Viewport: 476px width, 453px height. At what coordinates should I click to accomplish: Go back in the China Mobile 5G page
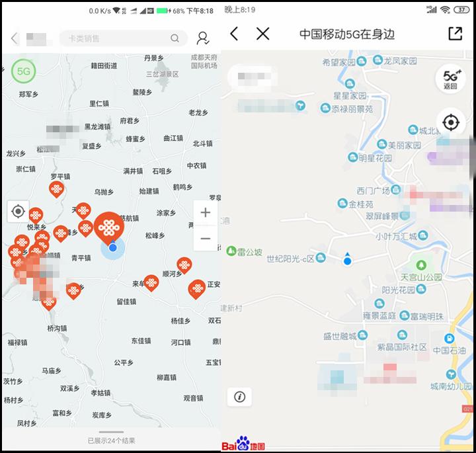tap(234, 34)
